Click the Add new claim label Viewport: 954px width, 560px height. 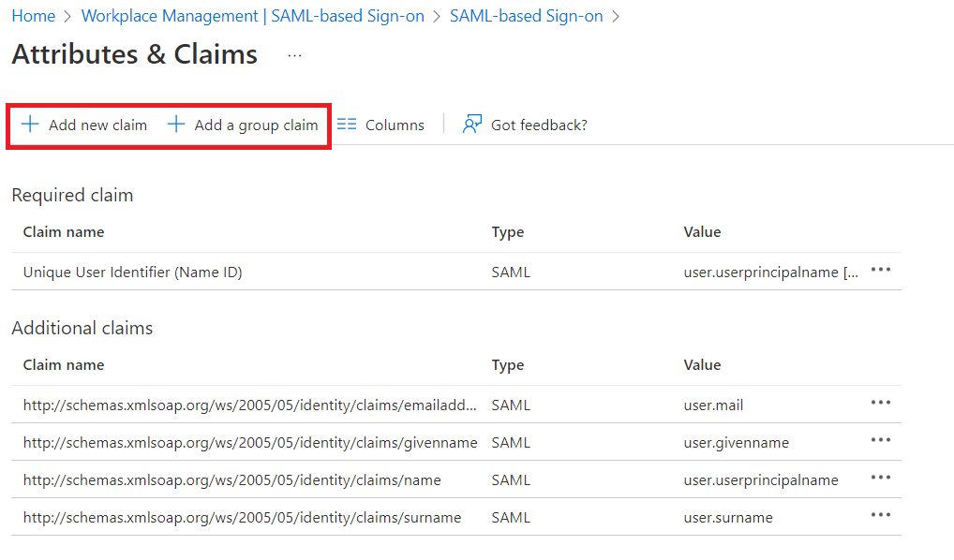pos(98,125)
